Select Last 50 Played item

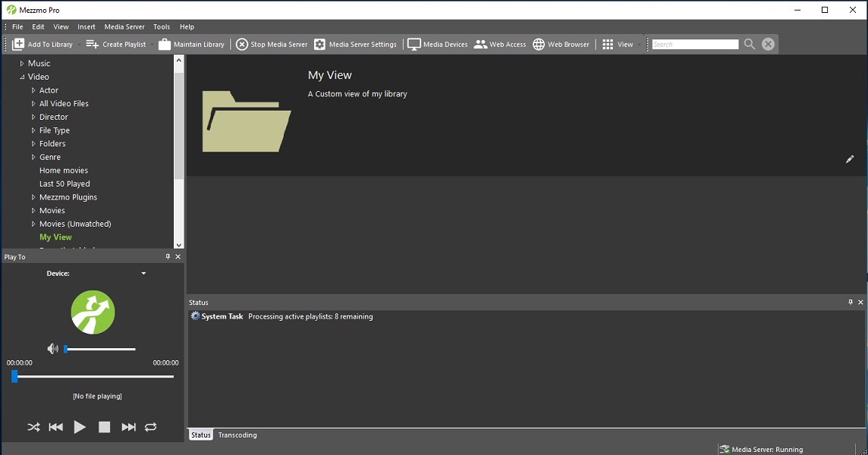click(64, 184)
